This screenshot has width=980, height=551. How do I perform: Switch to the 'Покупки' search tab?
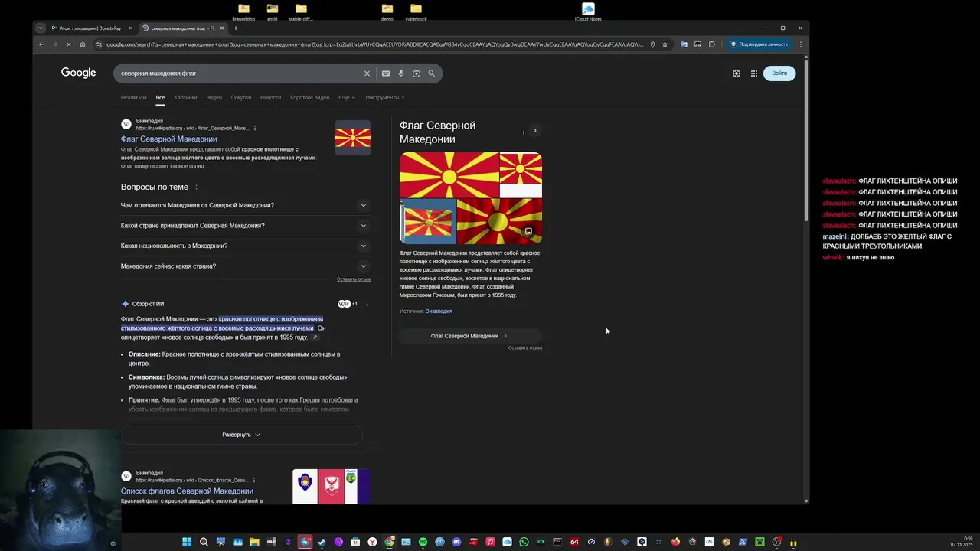241,98
